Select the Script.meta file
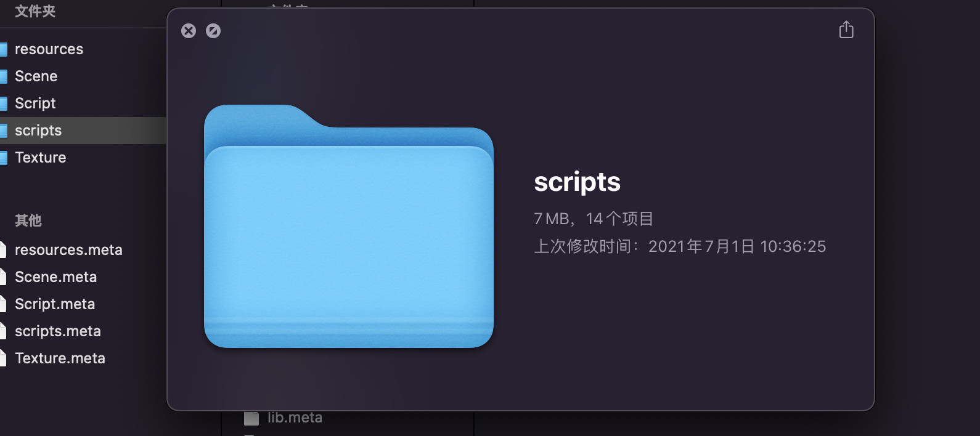980x436 pixels. click(55, 304)
